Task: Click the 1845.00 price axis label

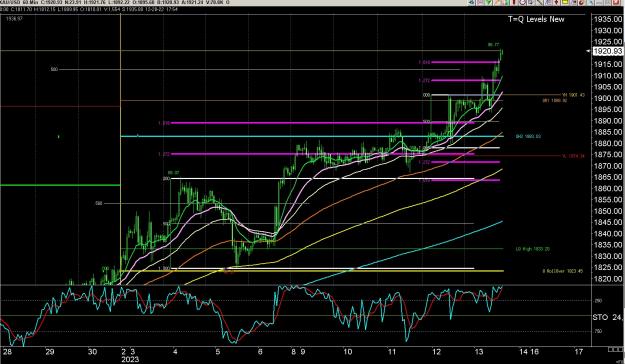Action: (x=608, y=222)
